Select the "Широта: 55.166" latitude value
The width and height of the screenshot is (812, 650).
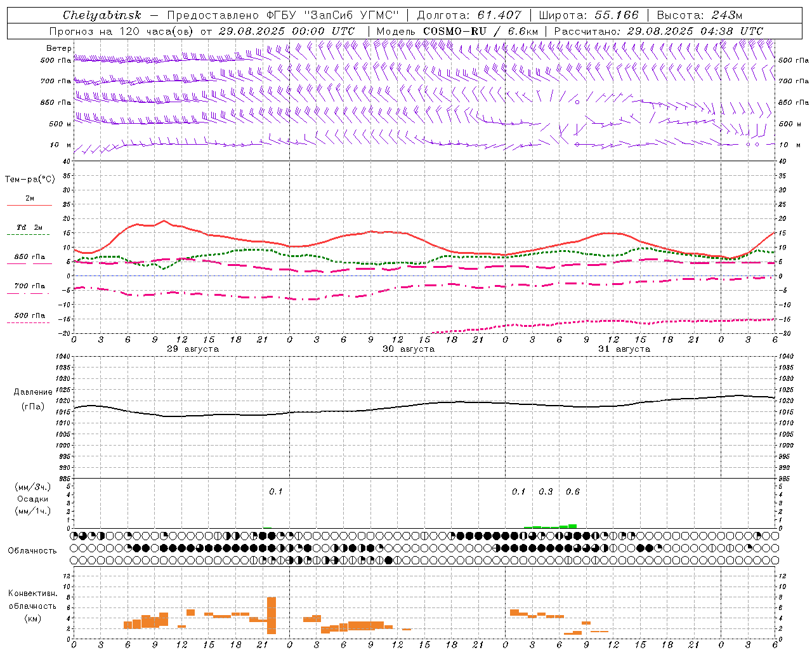589,15
